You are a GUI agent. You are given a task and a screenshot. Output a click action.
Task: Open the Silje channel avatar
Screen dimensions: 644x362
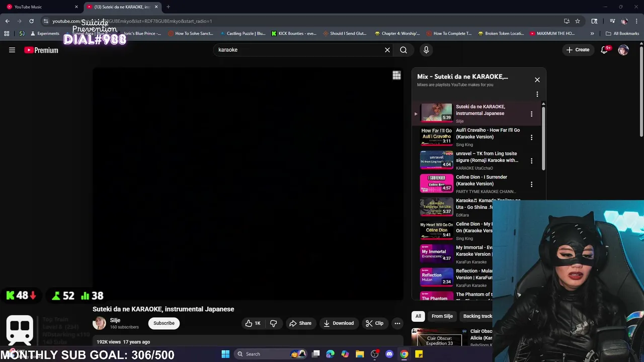99,323
